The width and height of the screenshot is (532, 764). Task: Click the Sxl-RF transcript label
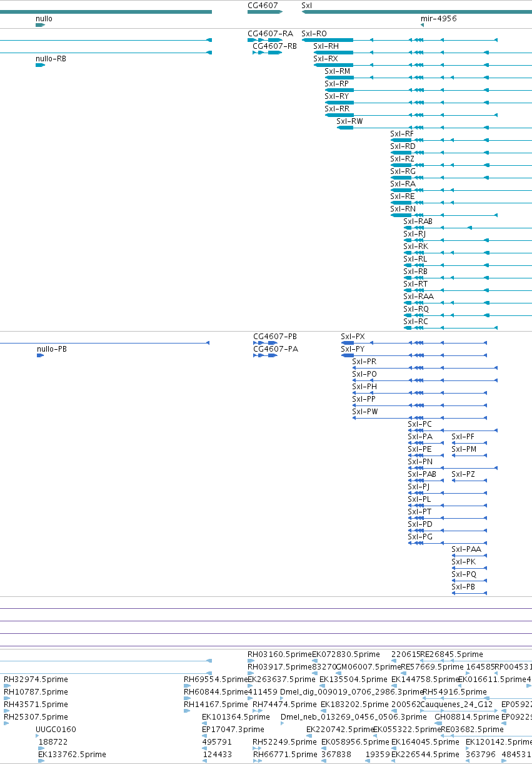pos(402,134)
